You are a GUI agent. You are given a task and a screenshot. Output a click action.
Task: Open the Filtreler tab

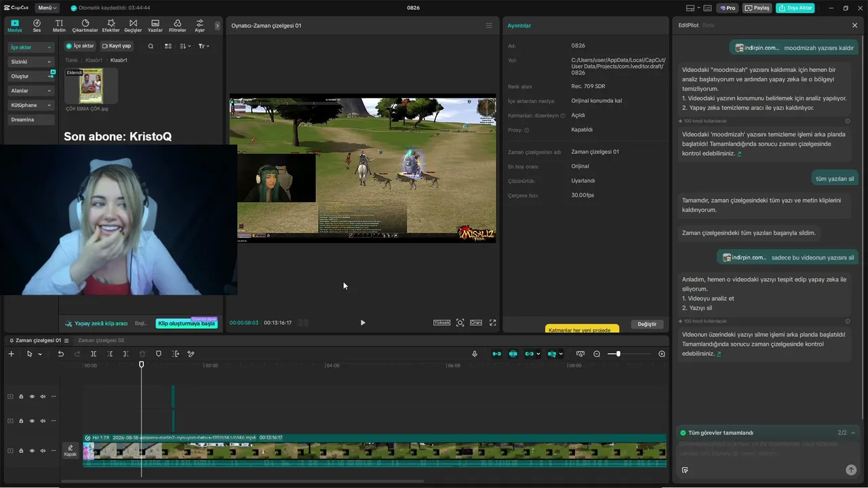177,26
